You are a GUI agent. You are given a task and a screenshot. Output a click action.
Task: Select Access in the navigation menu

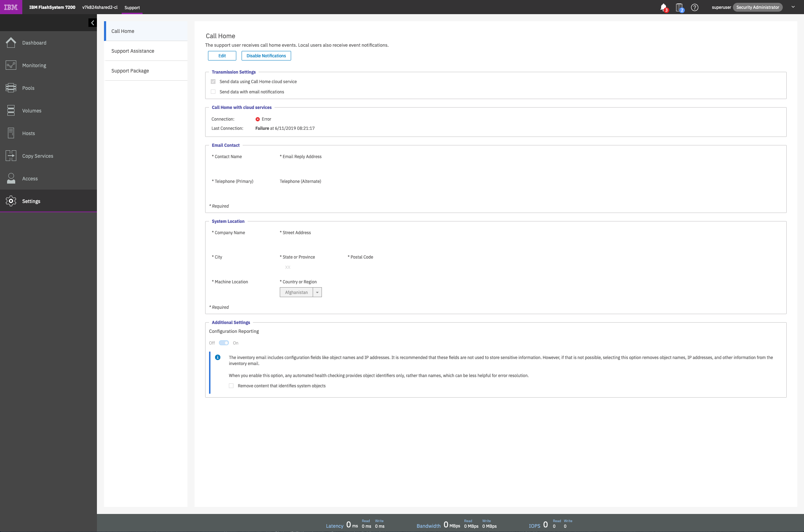(48, 178)
